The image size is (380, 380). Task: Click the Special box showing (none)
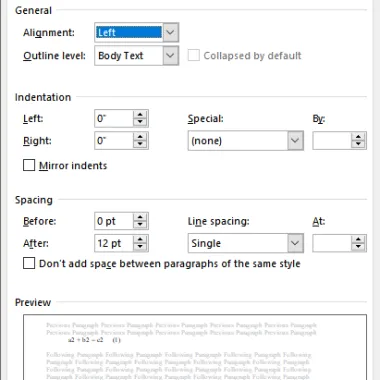coord(238,141)
